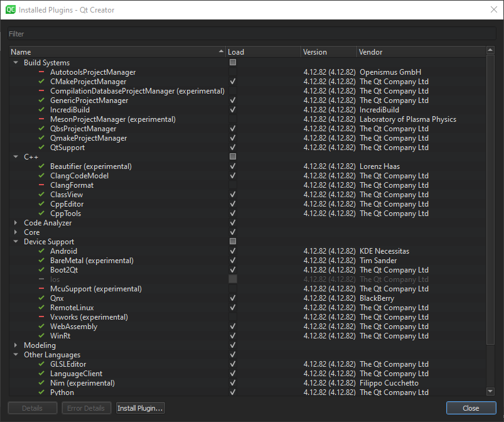504x422 pixels.
Task: Click the check icon next to QmakeProjectManager
Action: pos(41,138)
